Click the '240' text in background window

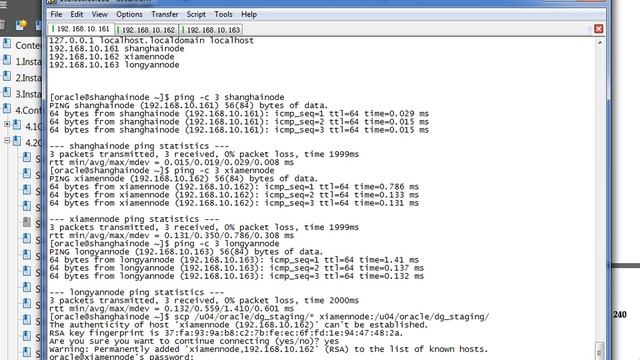coord(620,314)
